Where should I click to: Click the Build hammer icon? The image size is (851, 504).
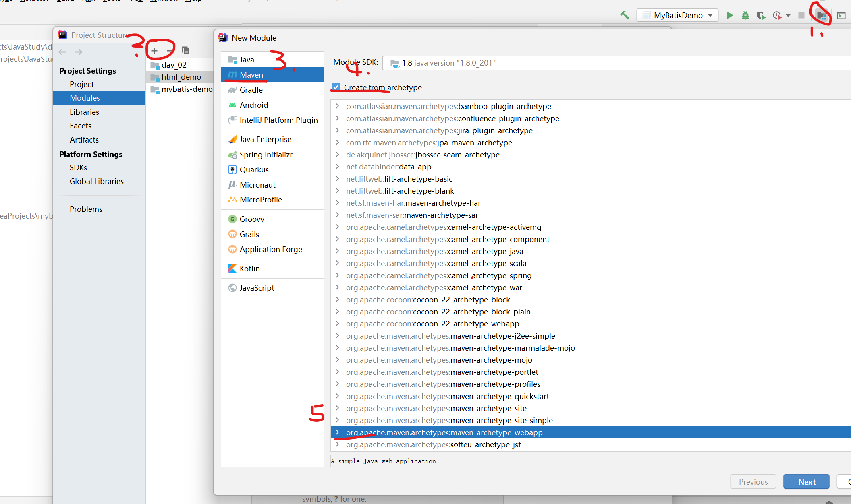pos(625,15)
